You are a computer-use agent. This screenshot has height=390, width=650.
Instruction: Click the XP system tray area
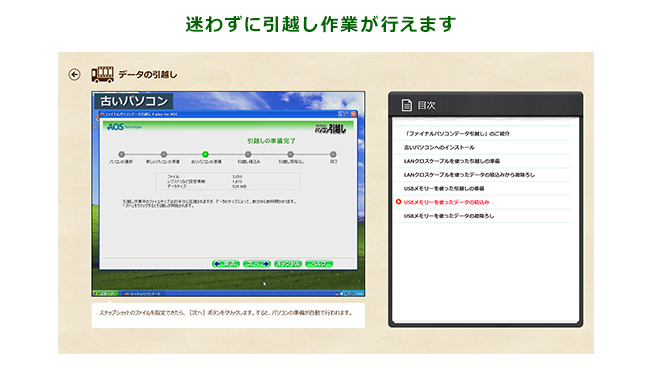tap(349, 293)
